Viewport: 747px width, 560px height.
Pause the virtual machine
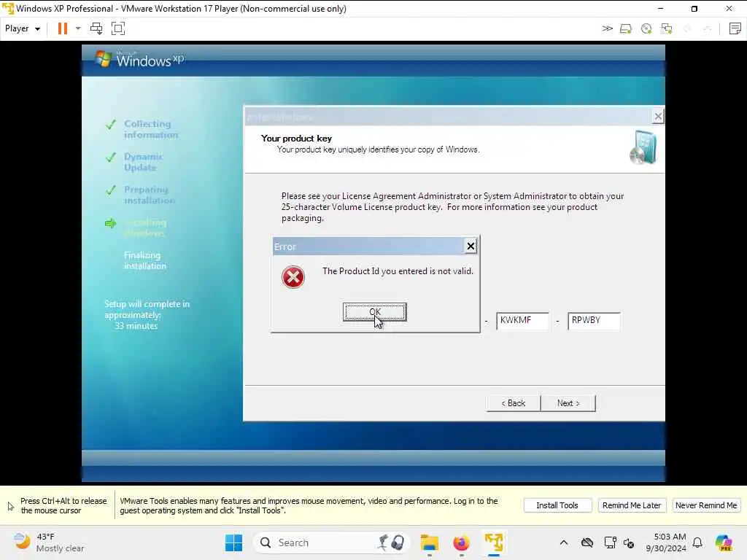(63, 28)
